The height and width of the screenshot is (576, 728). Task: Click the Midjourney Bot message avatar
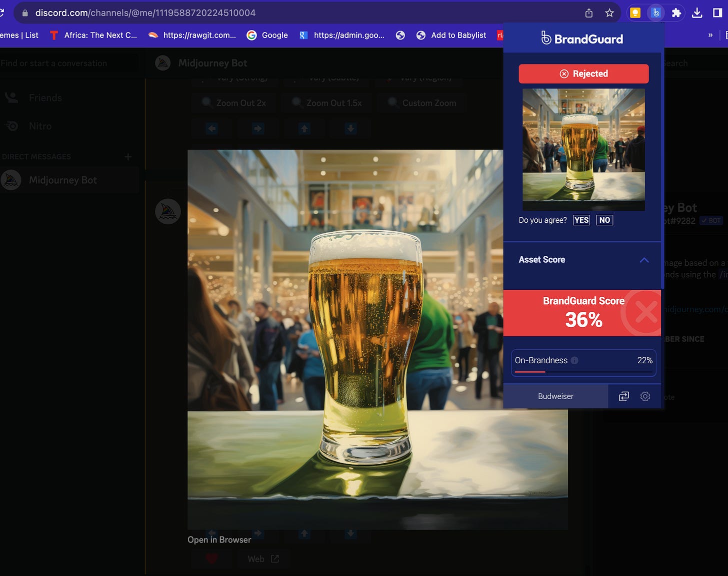coord(168,211)
